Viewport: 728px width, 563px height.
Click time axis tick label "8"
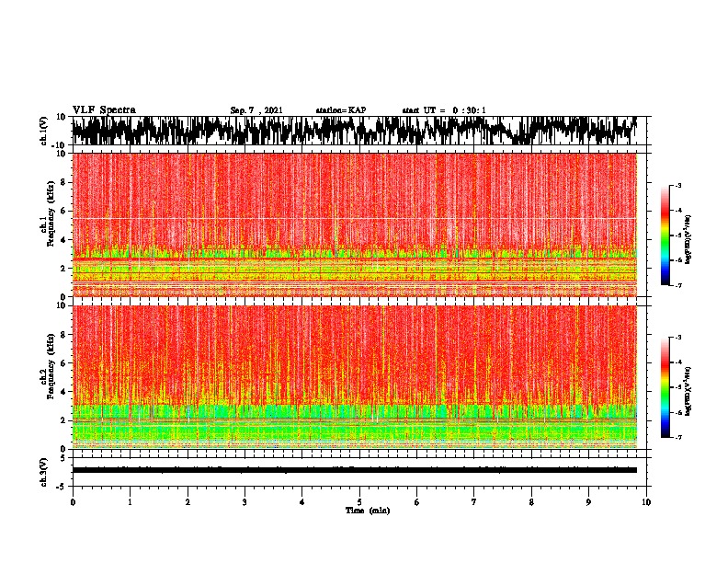tap(531, 502)
